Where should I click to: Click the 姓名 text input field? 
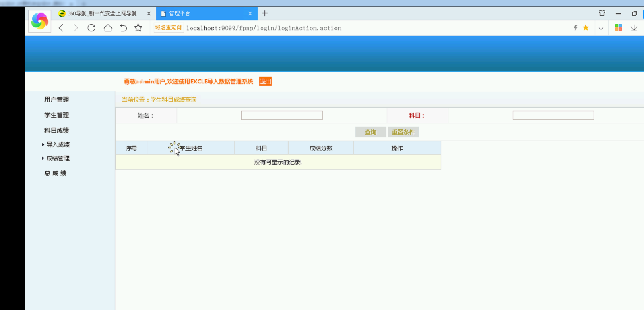[282, 115]
